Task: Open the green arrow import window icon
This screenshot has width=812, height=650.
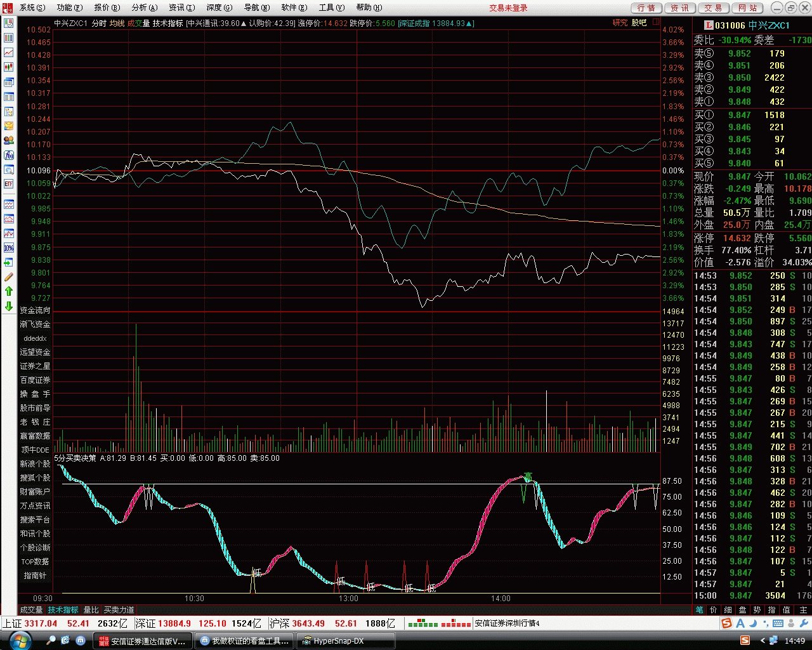Action: coord(9,262)
